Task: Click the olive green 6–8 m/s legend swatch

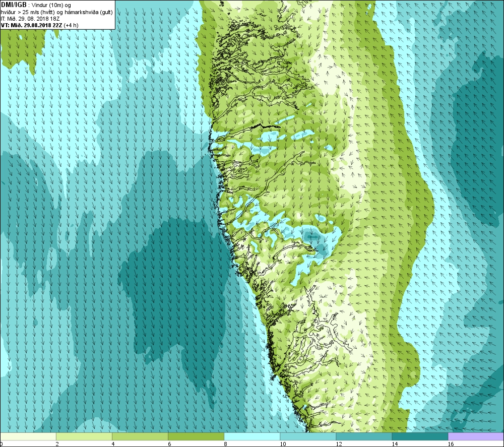Action: (196, 436)
